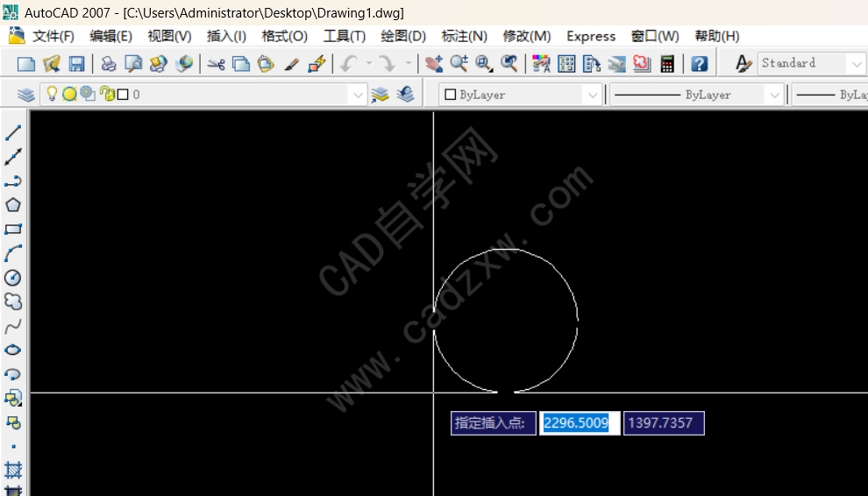868x496 pixels.
Task: Select the Arc tool
Action: [x=13, y=253]
